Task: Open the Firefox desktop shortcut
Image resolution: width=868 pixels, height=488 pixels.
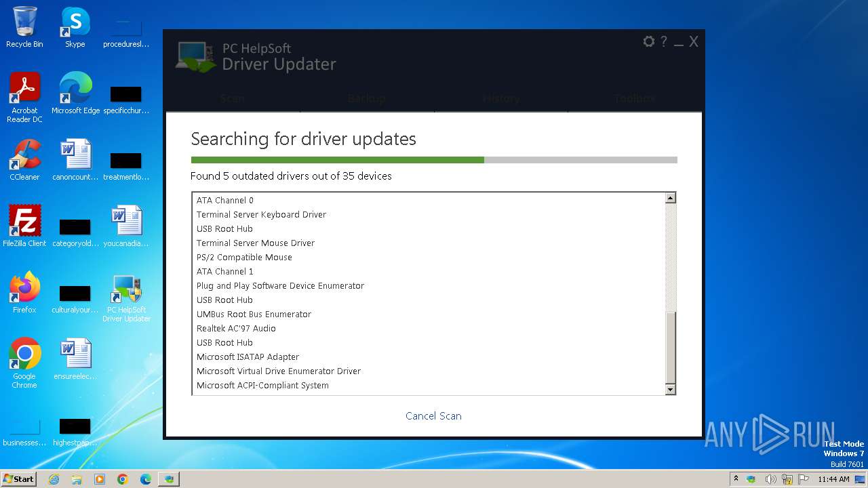Action: click(x=24, y=293)
